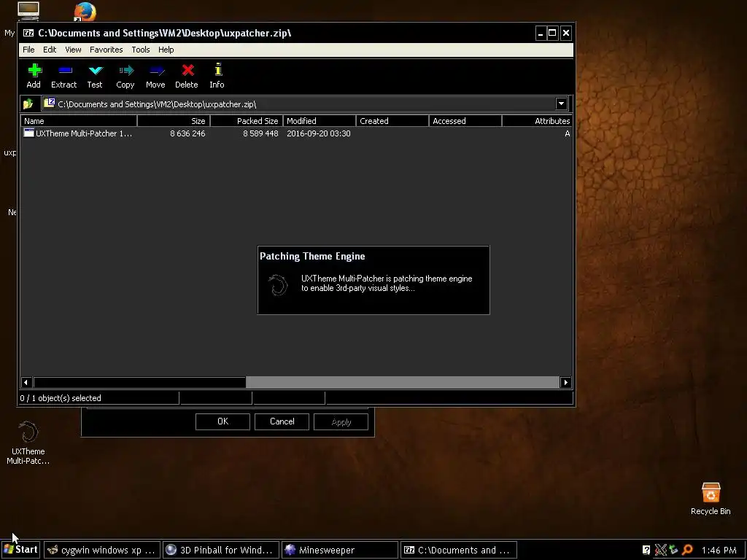Click the attribute value A in file row

[567, 133]
